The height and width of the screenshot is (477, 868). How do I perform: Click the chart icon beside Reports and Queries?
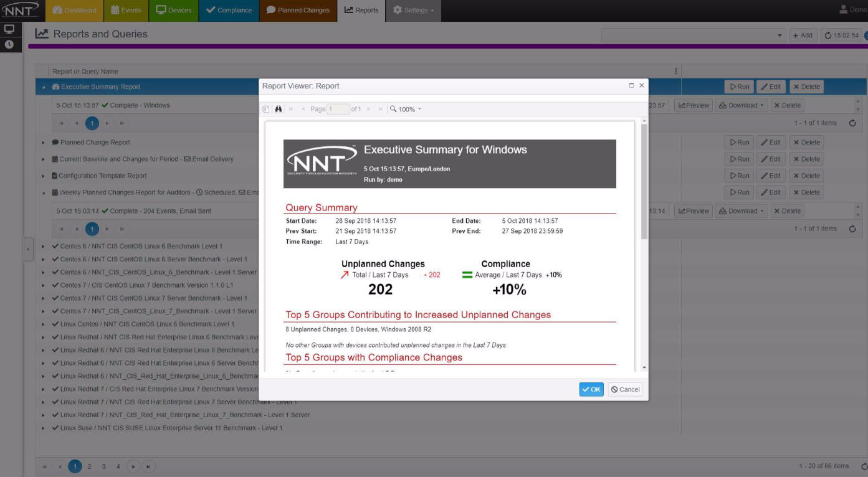tap(42, 34)
